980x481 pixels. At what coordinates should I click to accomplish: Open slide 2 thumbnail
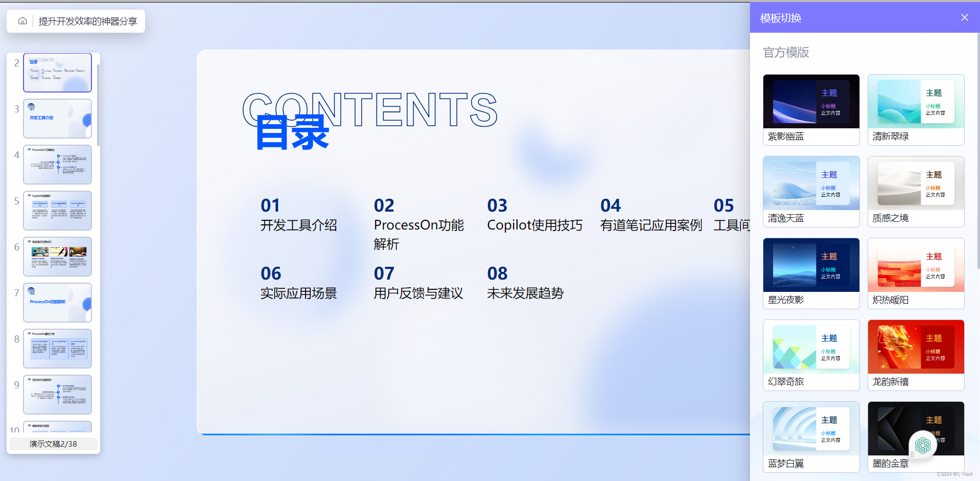[57, 73]
